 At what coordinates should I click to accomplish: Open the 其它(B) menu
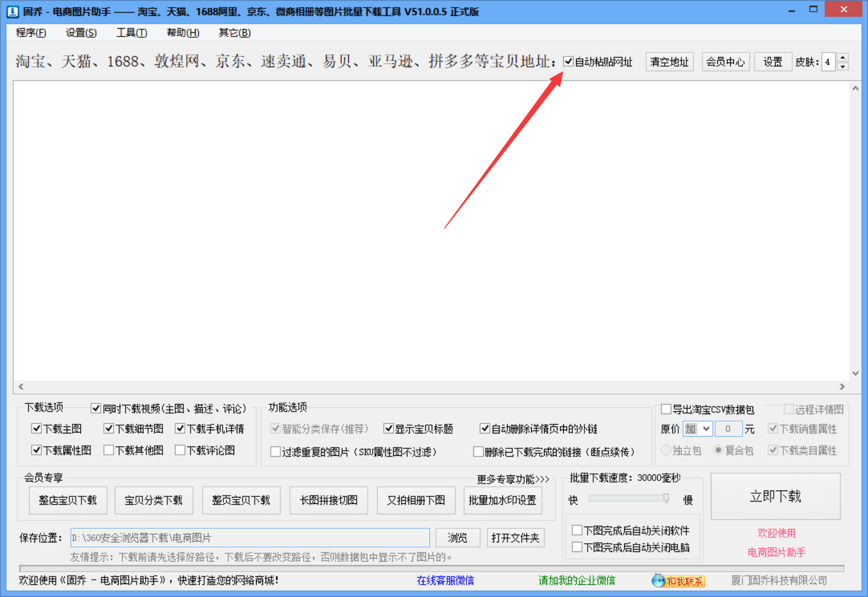pyautogui.click(x=234, y=33)
